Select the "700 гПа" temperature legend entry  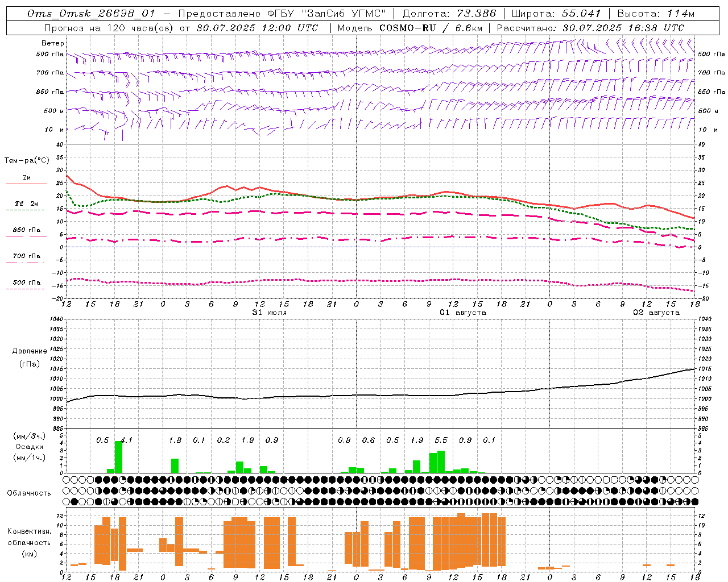pos(27,256)
